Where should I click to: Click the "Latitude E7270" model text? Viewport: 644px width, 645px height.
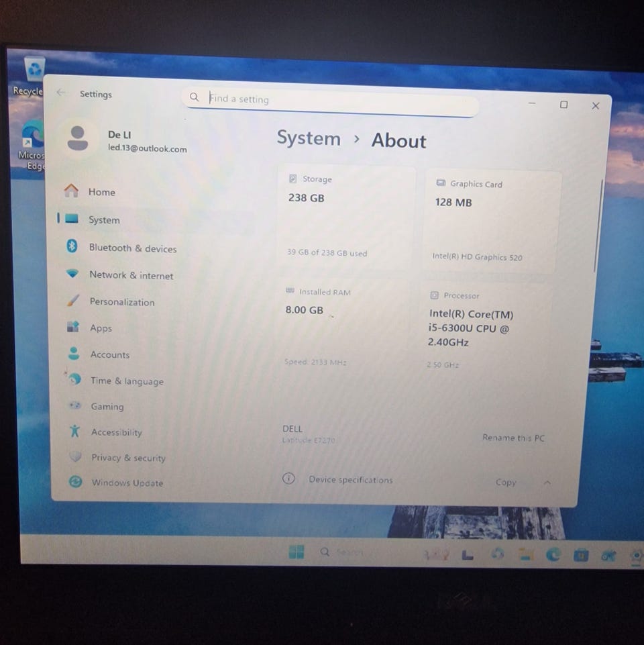309,440
